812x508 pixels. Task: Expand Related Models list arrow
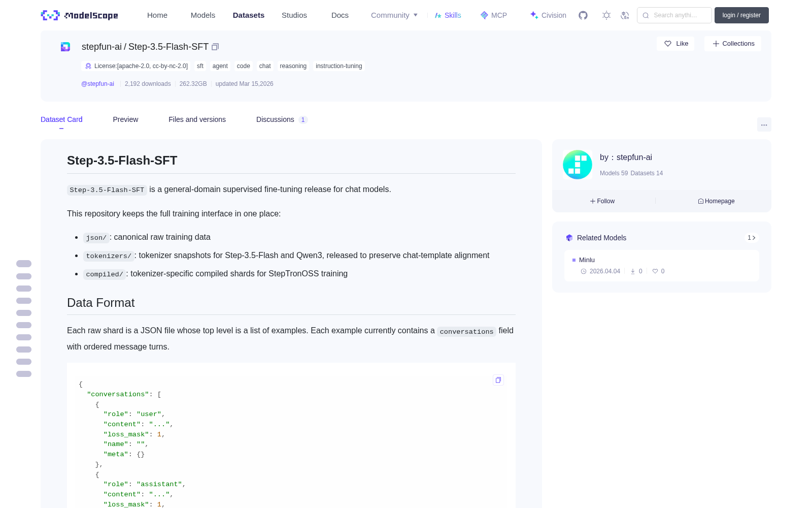tap(752, 238)
